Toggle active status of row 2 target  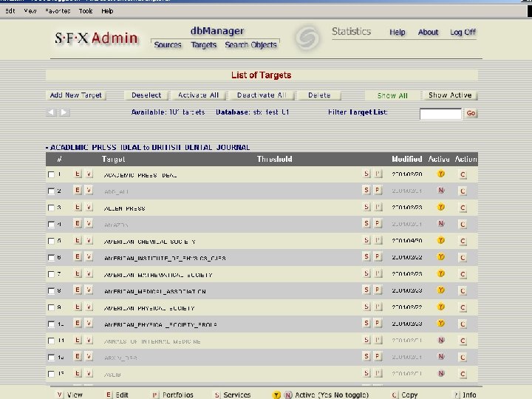tap(440, 191)
